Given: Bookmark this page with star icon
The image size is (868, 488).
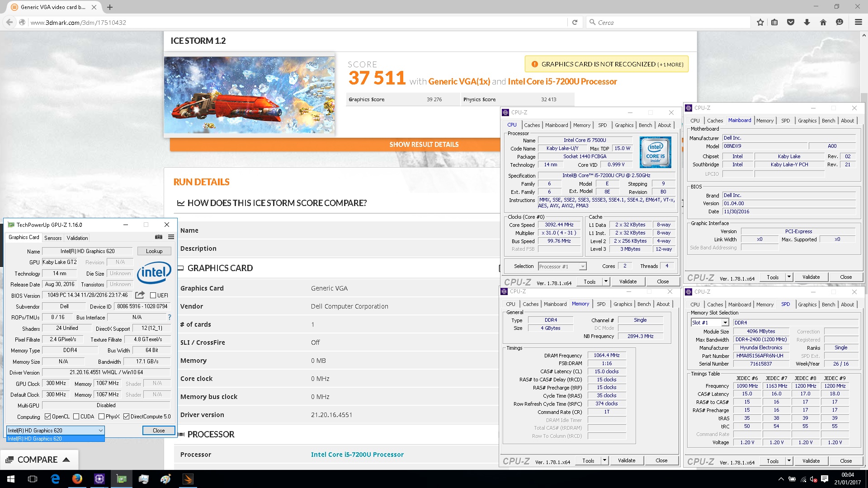Looking at the screenshot, I should click(x=760, y=22).
